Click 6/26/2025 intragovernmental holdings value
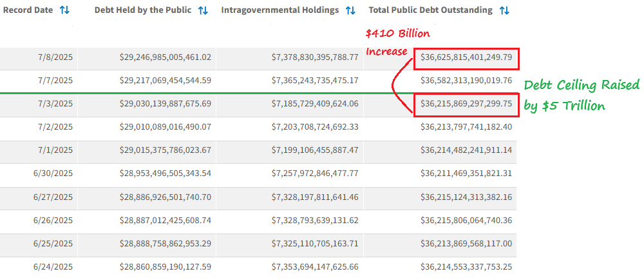Viewport: 644px width, 278px height. (x=315, y=221)
